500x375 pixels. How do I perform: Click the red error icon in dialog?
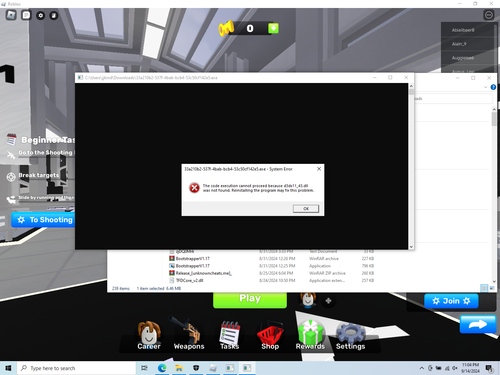tap(194, 188)
